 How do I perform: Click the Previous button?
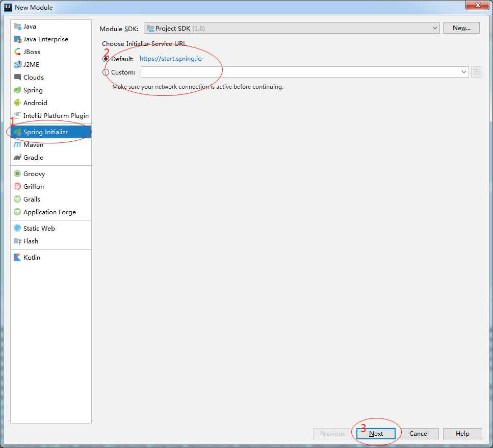[332, 434]
